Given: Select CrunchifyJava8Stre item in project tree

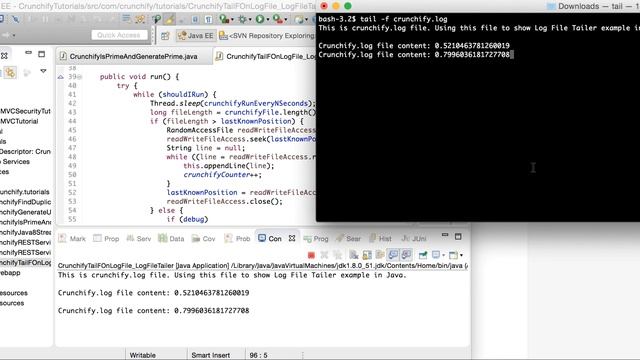Looking at the screenshot, I should click(25, 232).
